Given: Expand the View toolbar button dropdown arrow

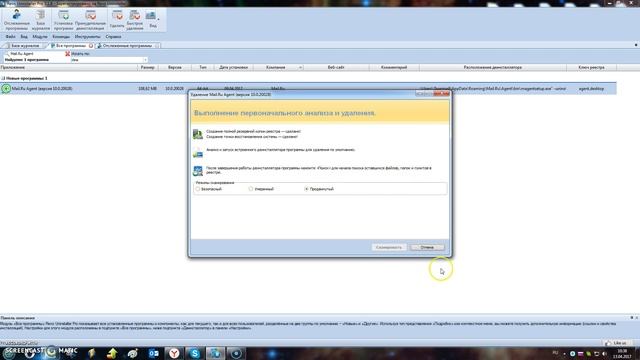Looking at the screenshot, I should 159,20.
